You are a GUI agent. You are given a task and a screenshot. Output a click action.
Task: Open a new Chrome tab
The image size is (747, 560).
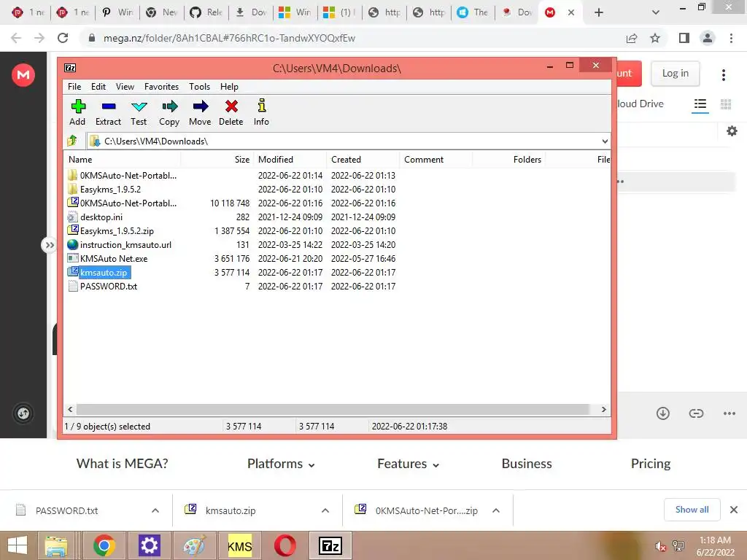pyautogui.click(x=599, y=12)
